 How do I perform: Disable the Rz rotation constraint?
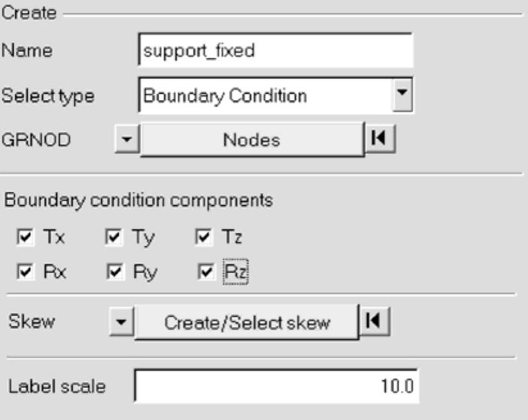[204, 272]
